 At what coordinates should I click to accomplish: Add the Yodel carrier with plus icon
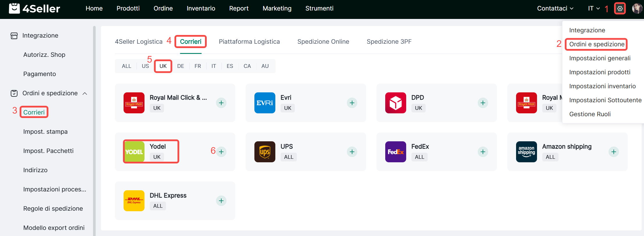tap(221, 152)
